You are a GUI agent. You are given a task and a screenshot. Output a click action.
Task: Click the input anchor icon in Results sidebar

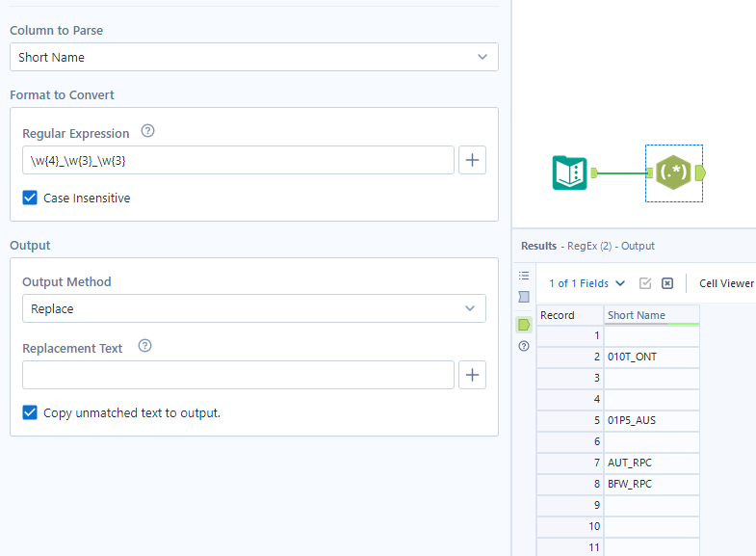524,297
